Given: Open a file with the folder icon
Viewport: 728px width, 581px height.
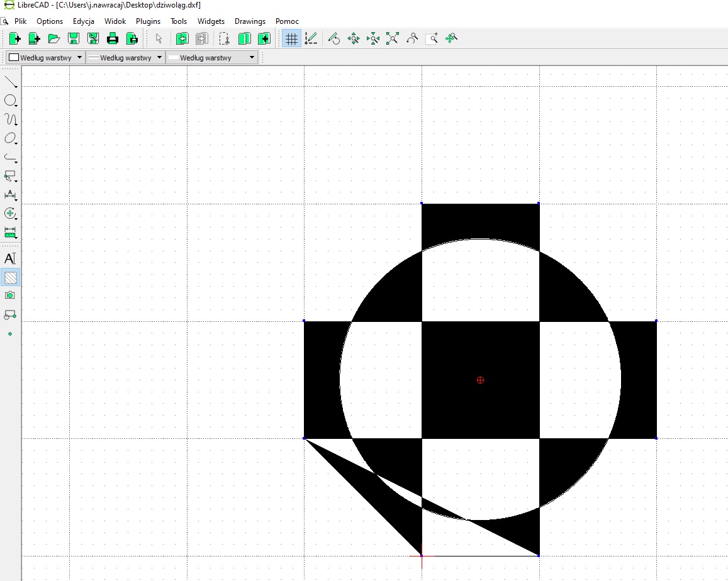Looking at the screenshot, I should (54, 38).
